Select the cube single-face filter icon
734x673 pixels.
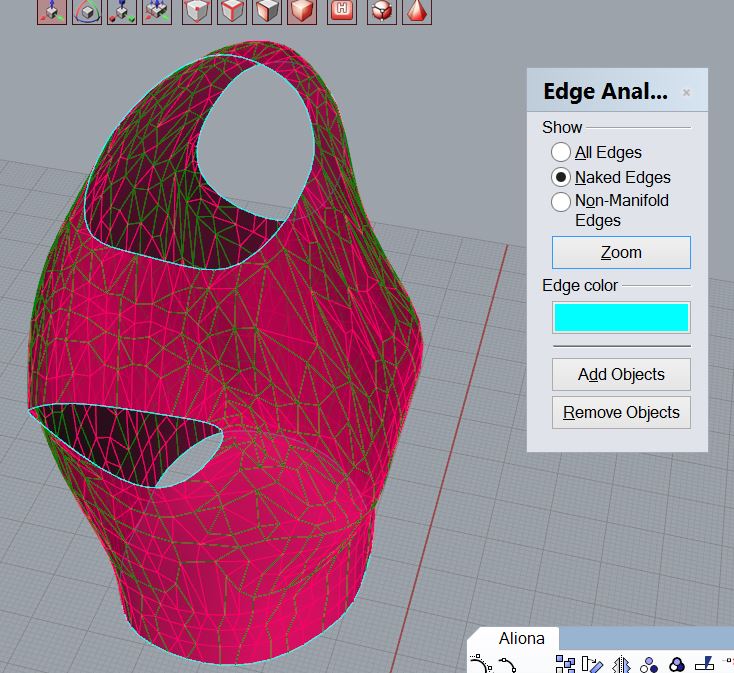click(x=267, y=11)
